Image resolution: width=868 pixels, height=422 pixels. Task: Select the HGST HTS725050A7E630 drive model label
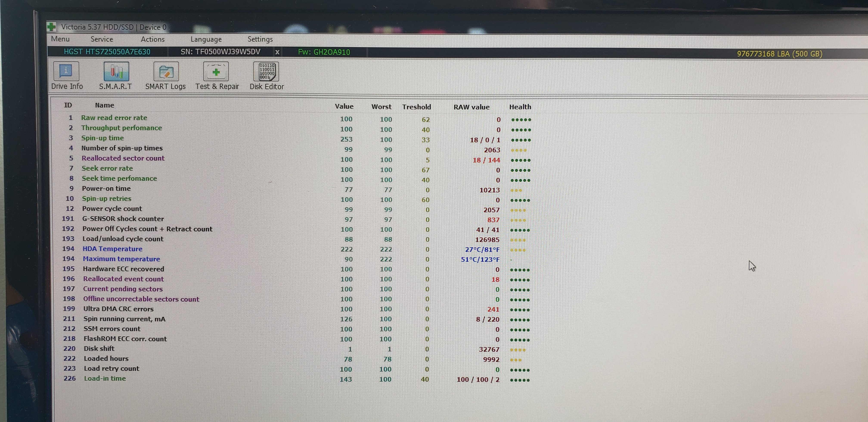pyautogui.click(x=107, y=52)
